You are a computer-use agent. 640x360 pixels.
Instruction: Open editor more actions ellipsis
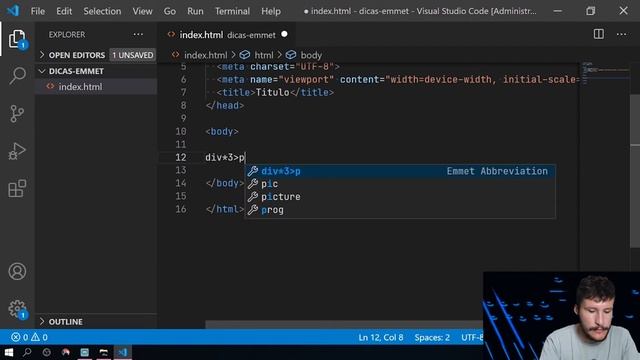(621, 34)
